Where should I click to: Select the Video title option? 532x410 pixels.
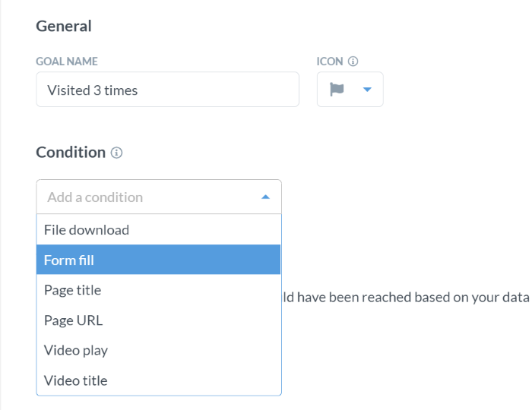[x=75, y=380]
